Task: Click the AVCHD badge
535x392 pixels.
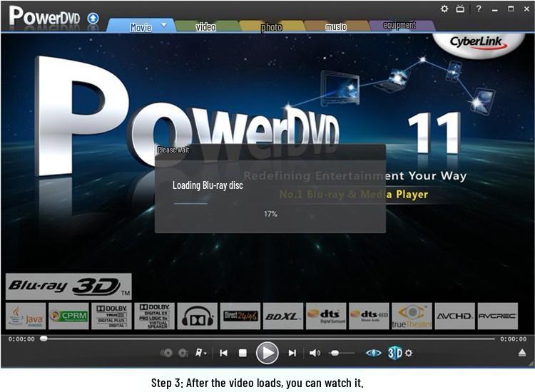Action: tap(455, 316)
